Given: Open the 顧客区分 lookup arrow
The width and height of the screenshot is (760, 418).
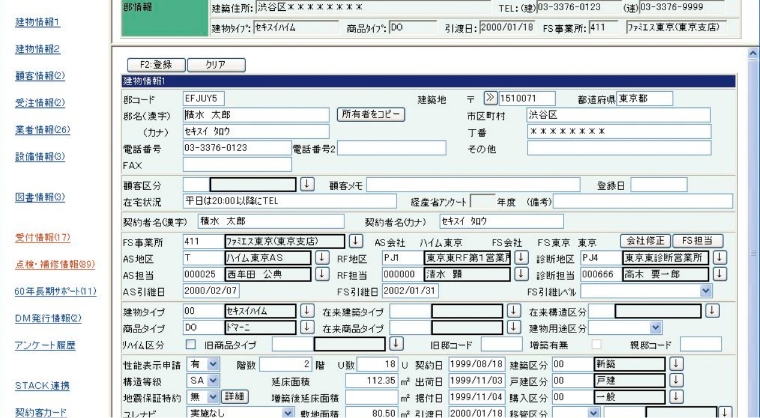Looking at the screenshot, I should (307, 185).
